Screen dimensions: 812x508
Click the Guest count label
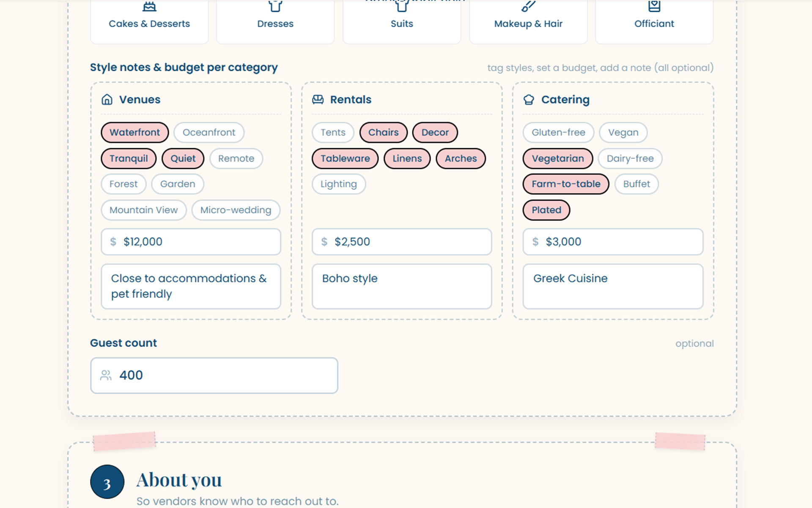(123, 343)
